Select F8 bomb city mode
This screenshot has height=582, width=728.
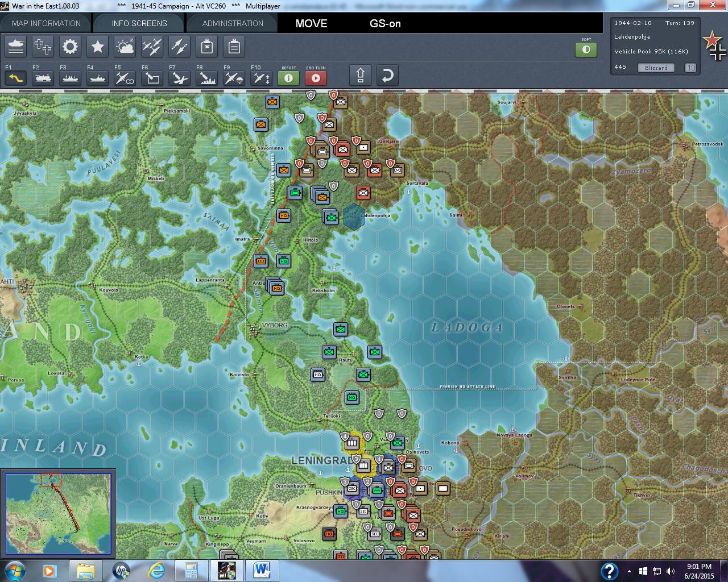pyautogui.click(x=206, y=78)
